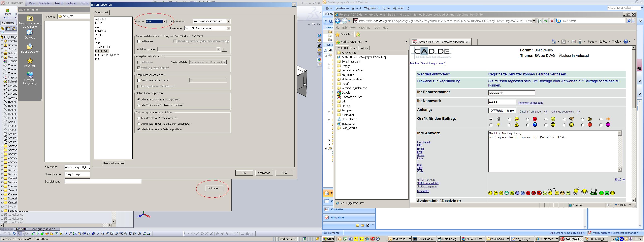This screenshot has height=242, width=644.
Task: Open SolidWorks Bearbeiten menu
Action: [x=45, y=3]
